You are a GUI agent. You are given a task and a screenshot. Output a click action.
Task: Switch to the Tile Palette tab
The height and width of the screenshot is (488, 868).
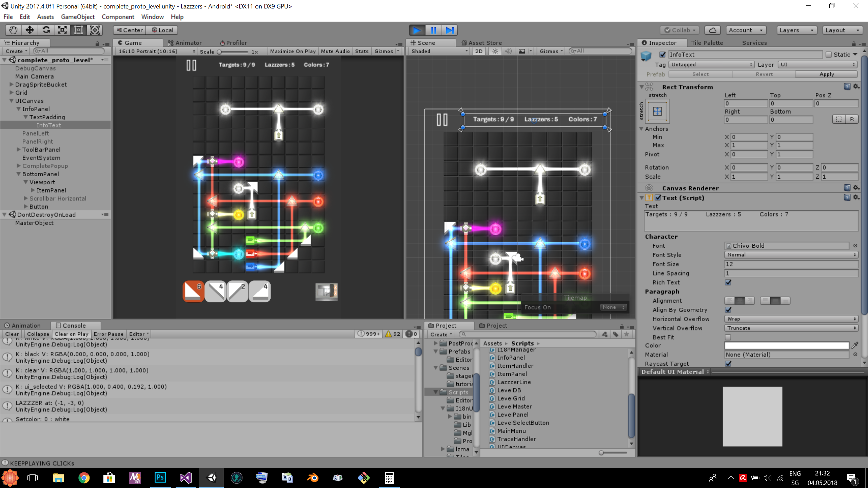[707, 43]
